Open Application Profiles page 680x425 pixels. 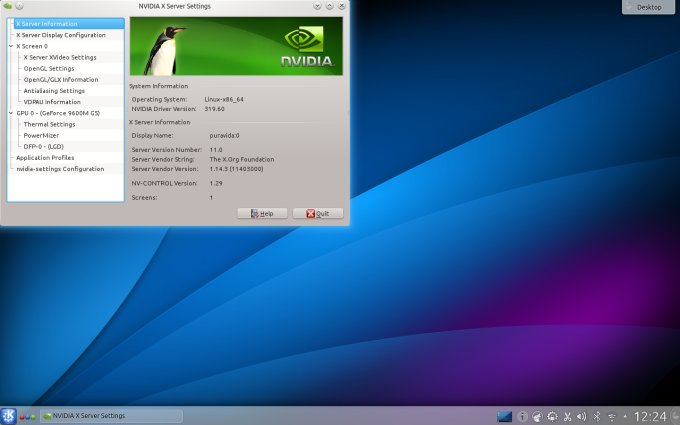(45, 158)
